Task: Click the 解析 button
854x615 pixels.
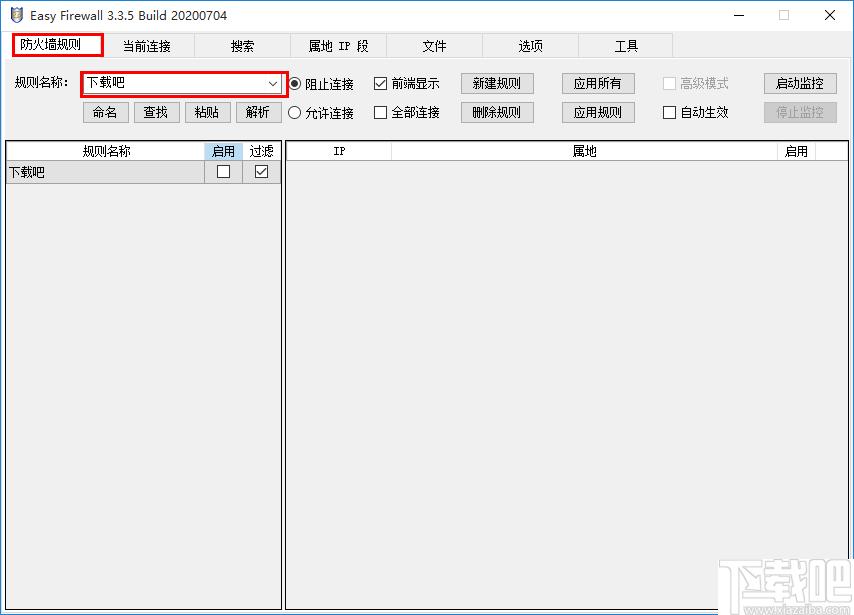Action: 258,112
